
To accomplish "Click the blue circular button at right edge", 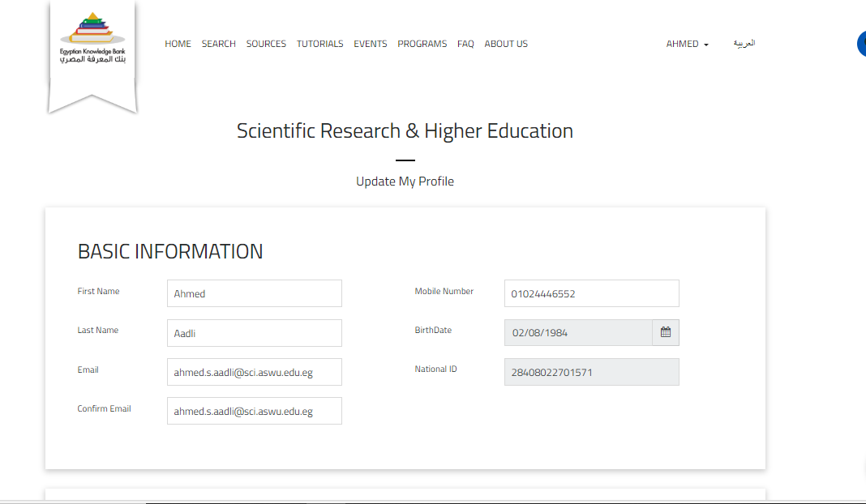I will pyautogui.click(x=861, y=44).
